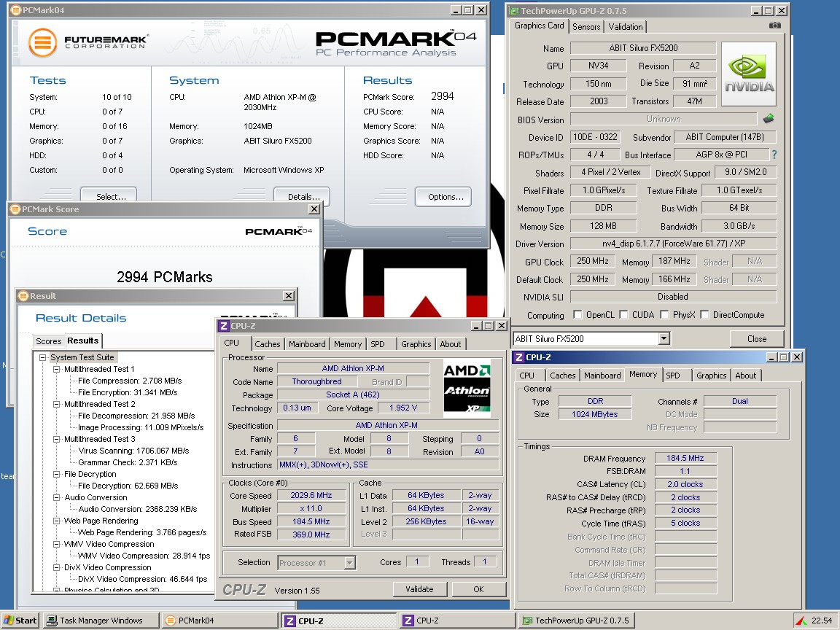
Task: Click the CPU-Z Memory window title icon
Action: (x=519, y=357)
